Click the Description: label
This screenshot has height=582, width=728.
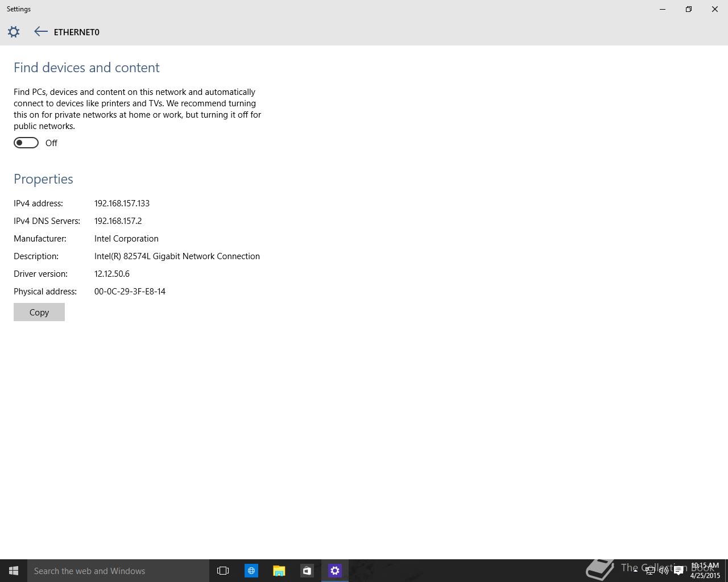click(x=36, y=256)
